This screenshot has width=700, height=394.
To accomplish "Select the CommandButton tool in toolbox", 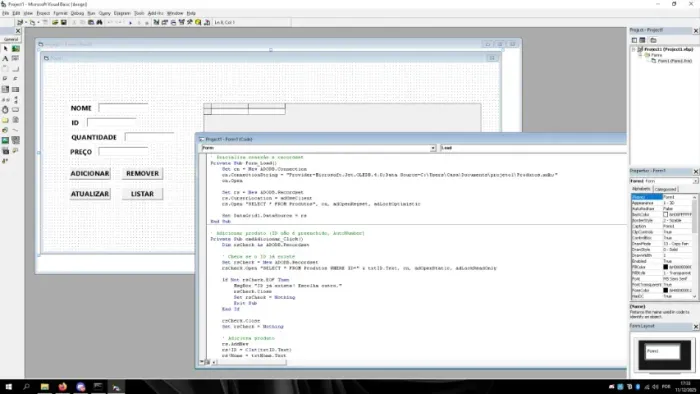I will [16, 69].
